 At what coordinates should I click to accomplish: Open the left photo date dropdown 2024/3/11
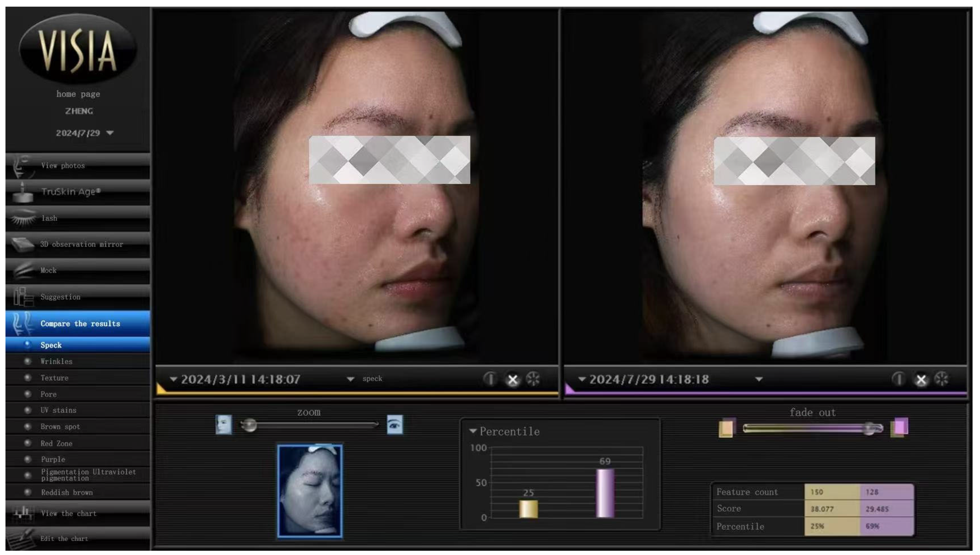click(174, 379)
